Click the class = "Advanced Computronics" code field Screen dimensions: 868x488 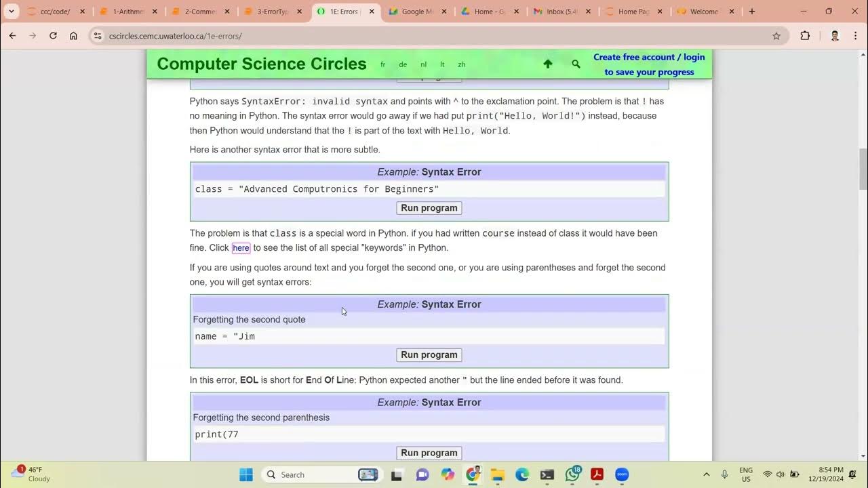coord(429,189)
